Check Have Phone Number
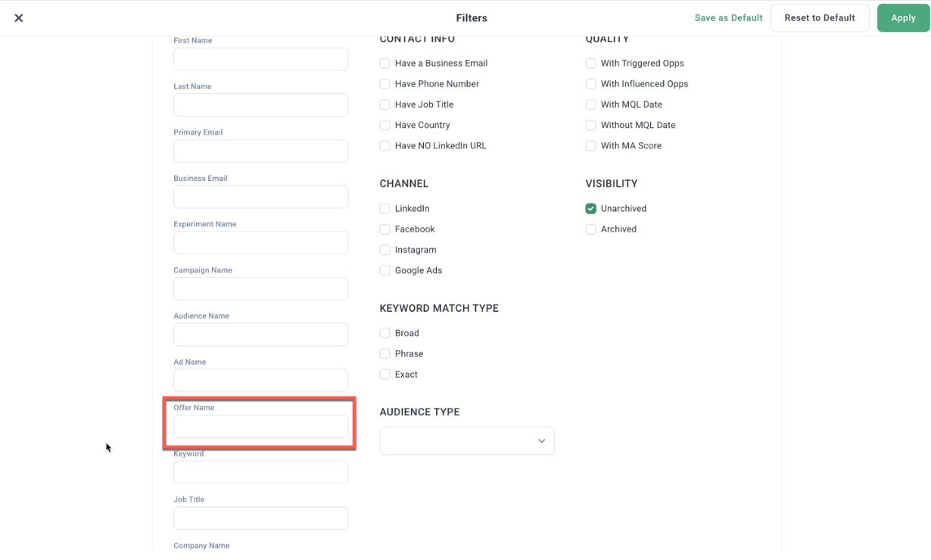The height and width of the screenshot is (560, 931). [385, 83]
